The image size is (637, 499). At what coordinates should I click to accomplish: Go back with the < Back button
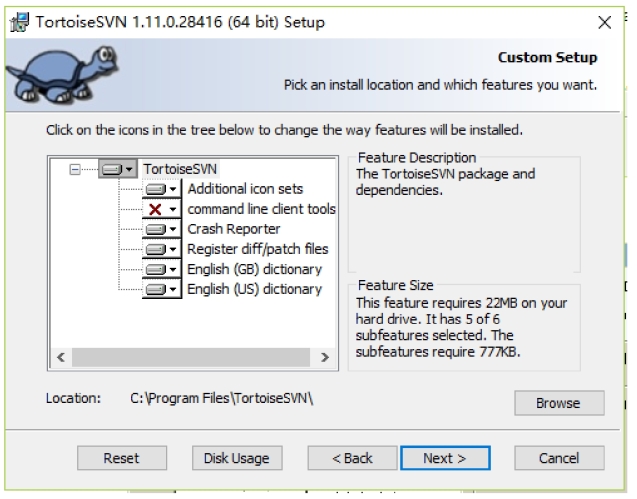352,458
